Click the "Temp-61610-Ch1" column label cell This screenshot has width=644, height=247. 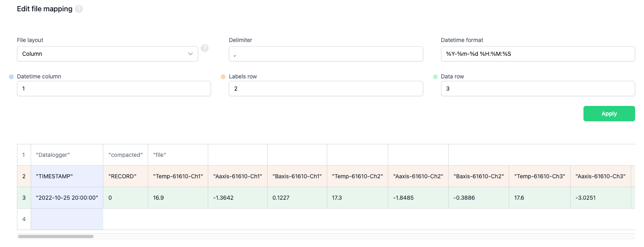tap(178, 176)
